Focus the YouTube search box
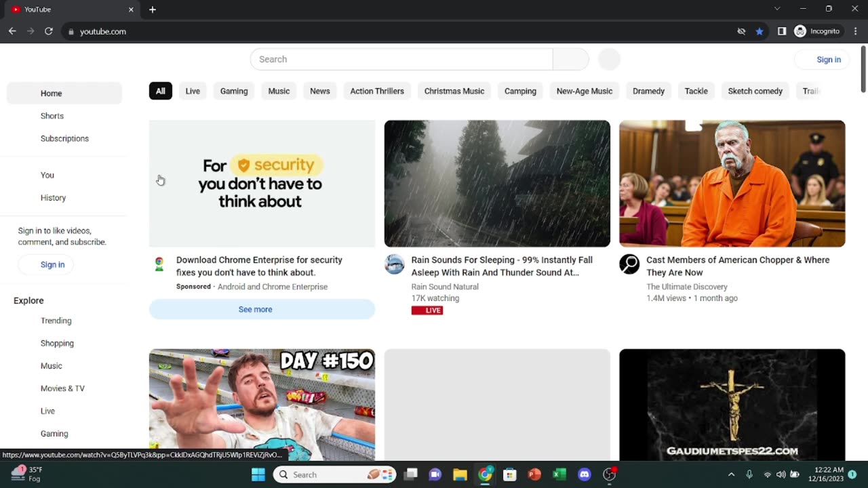The width and height of the screenshot is (868, 488). pyautogui.click(x=401, y=59)
